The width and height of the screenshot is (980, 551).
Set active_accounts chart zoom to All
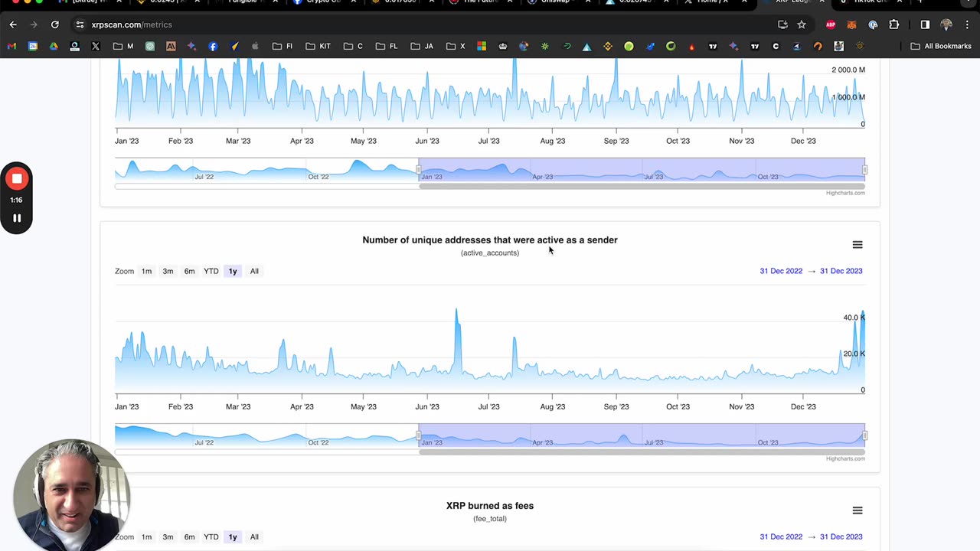point(254,271)
